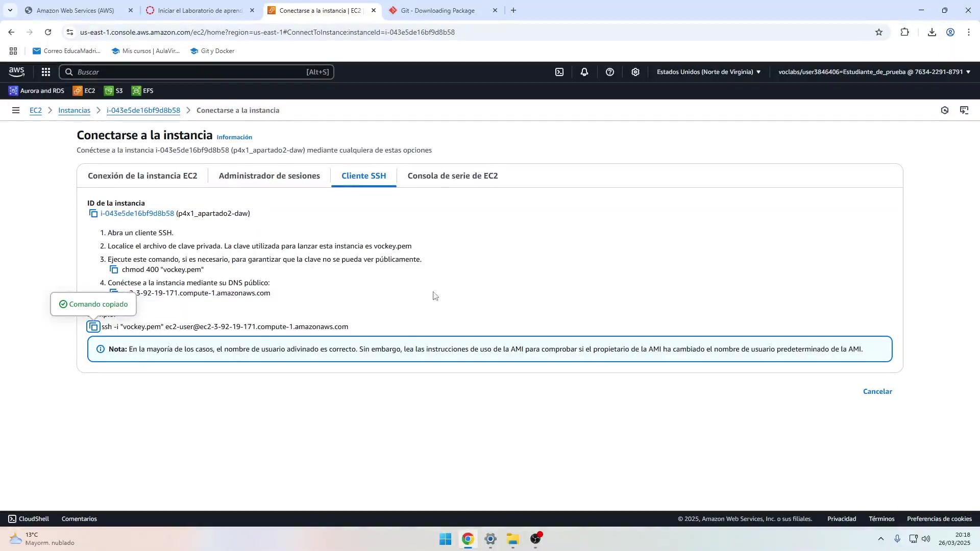Switch to the Administrador de sesiones tab
980x551 pixels.
pos(269,176)
